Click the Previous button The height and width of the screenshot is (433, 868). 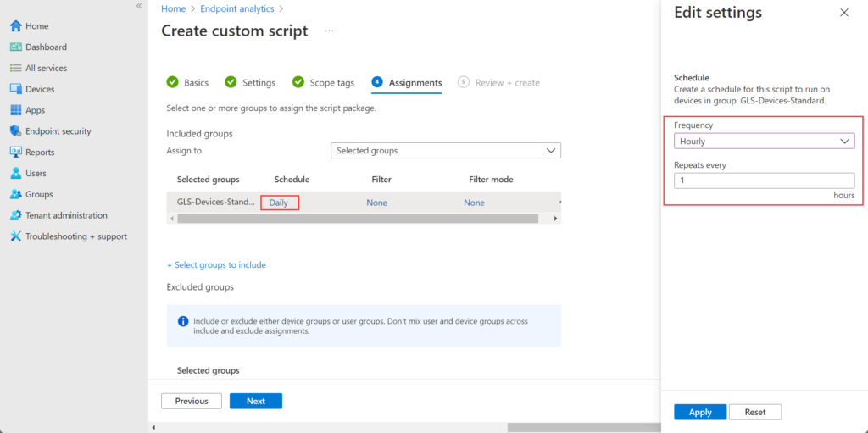point(192,401)
